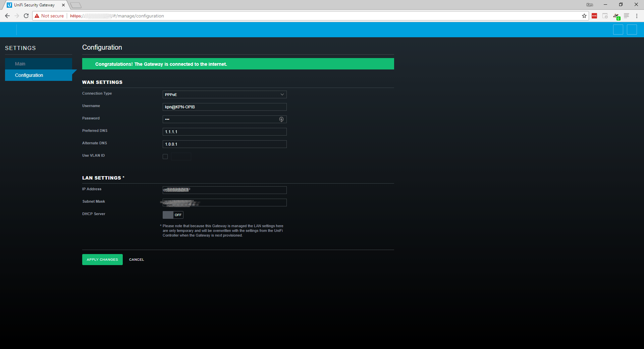Click the LastPass icon inside Password field
The width and height of the screenshot is (644, 349).
pos(281,119)
